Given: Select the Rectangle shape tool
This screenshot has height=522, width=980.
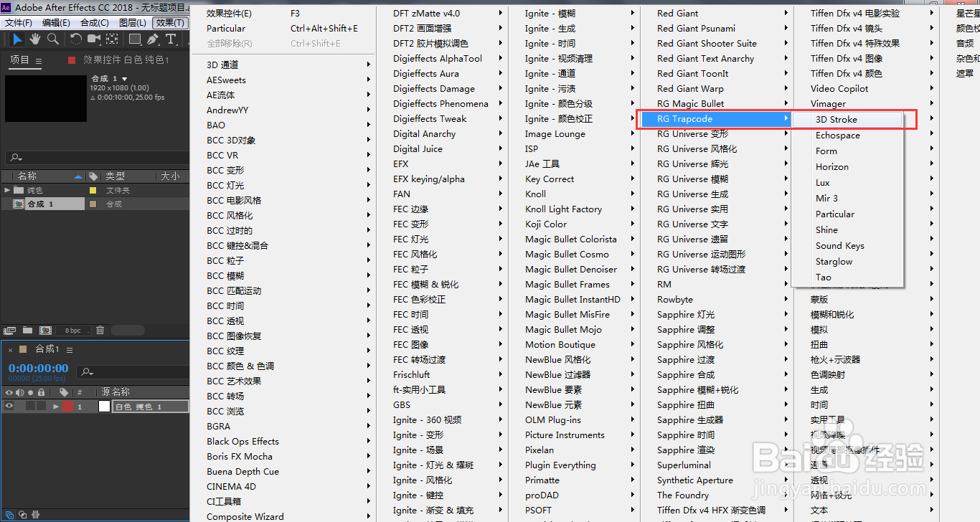Looking at the screenshot, I should point(135,39).
